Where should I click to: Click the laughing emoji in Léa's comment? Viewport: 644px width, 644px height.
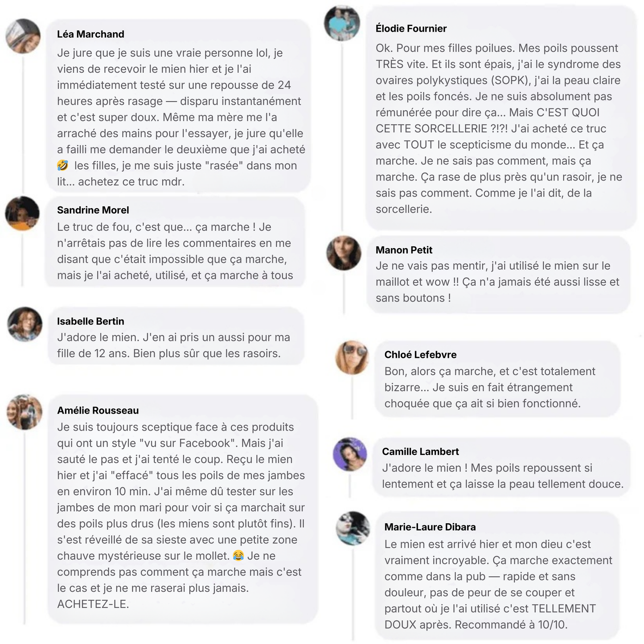pos(63,165)
